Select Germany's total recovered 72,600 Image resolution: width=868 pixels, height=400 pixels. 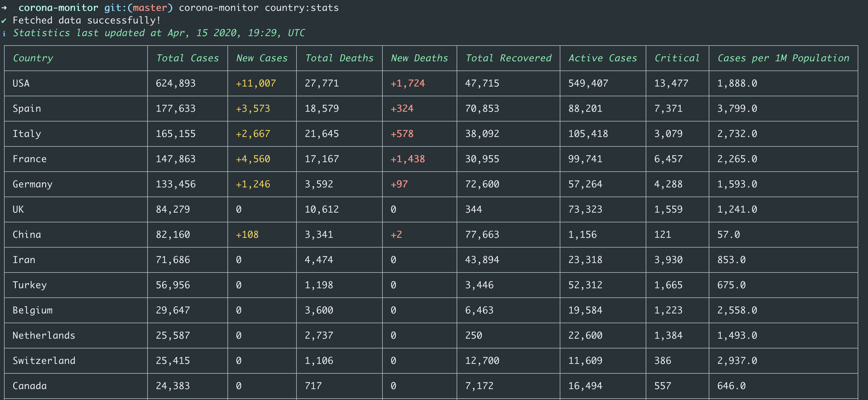point(482,184)
